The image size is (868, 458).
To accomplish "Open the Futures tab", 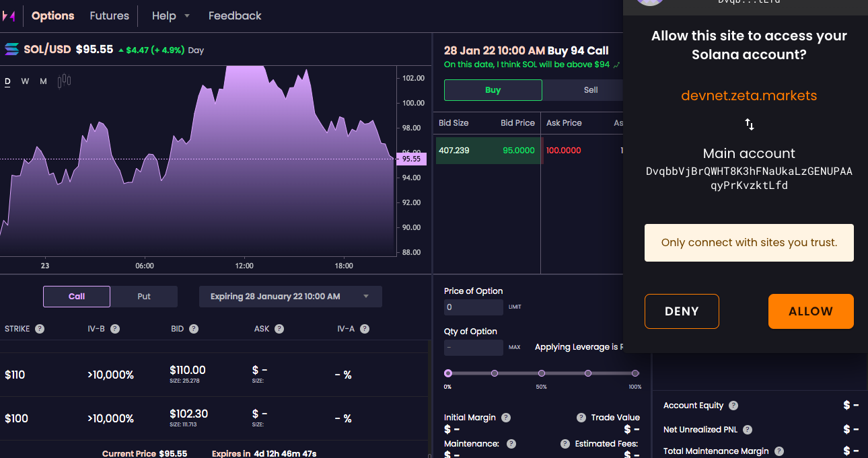I will [110, 15].
